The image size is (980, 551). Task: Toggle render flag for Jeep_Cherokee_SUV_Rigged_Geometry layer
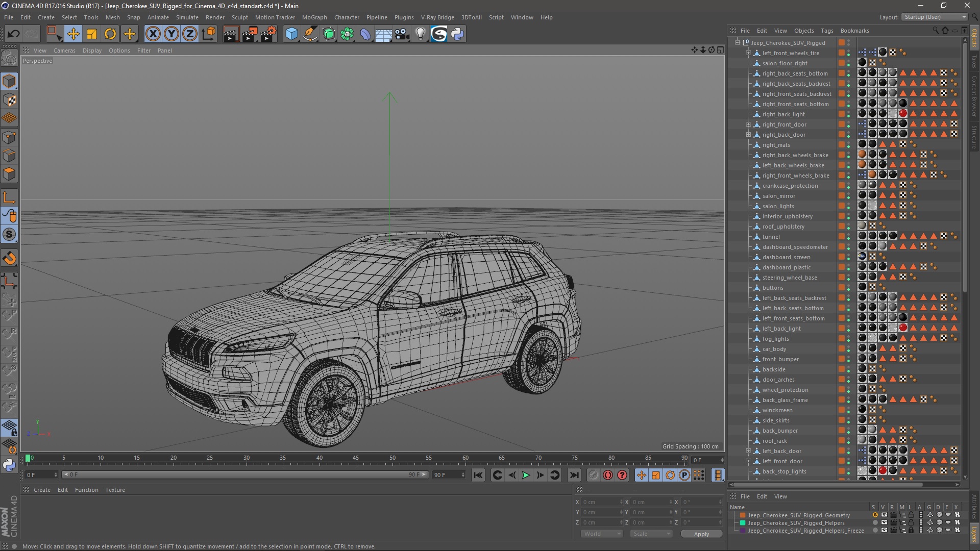(894, 515)
